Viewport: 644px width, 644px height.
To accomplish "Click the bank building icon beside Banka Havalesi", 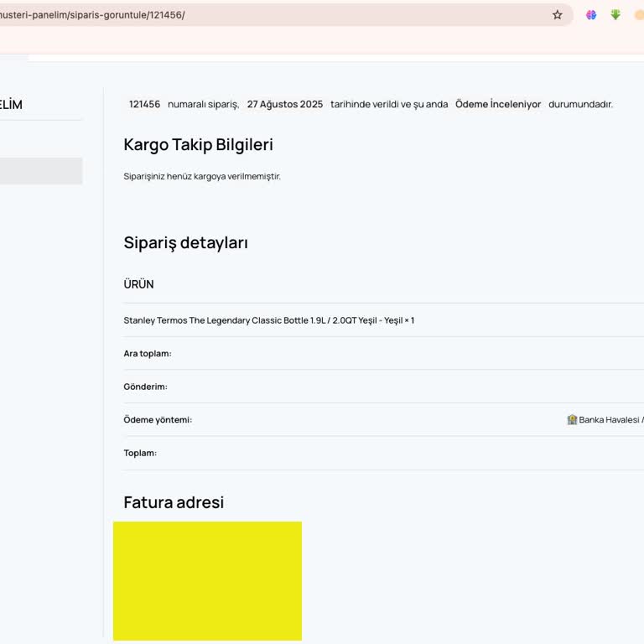I will [x=572, y=420].
